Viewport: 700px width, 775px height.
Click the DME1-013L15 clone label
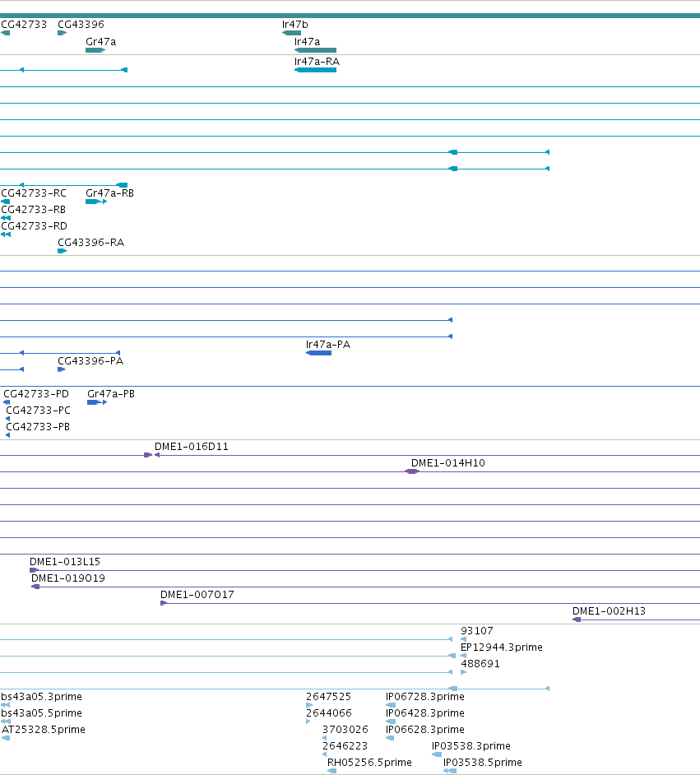[x=65, y=561]
